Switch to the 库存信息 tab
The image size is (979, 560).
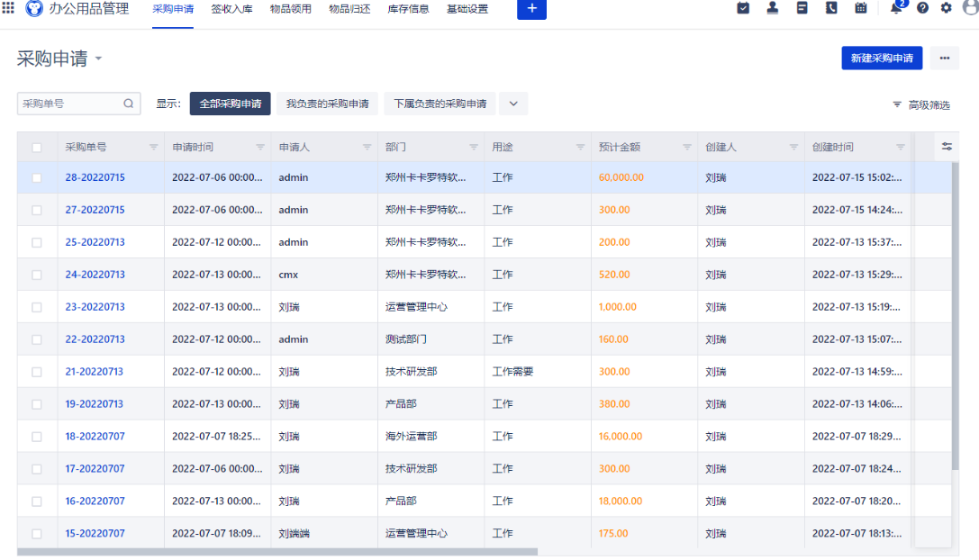408,9
